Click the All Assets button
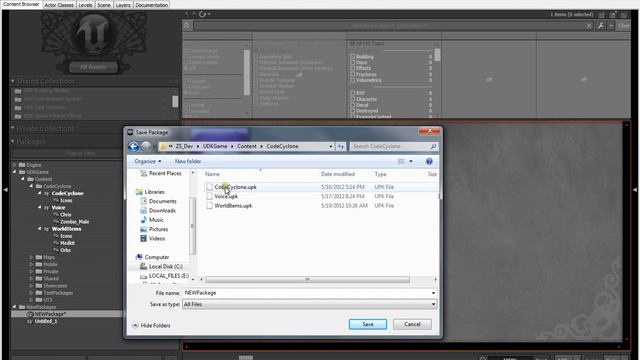The image size is (640, 360). tap(93, 67)
